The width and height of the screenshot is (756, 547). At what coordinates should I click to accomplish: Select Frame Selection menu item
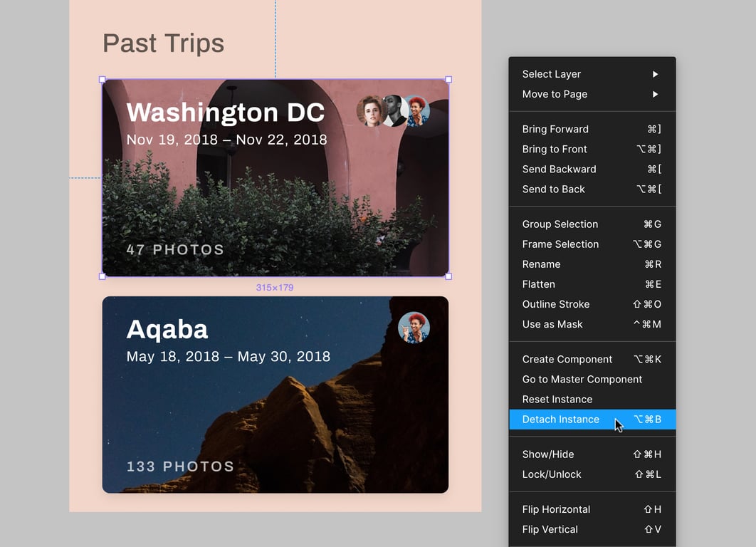tap(560, 244)
